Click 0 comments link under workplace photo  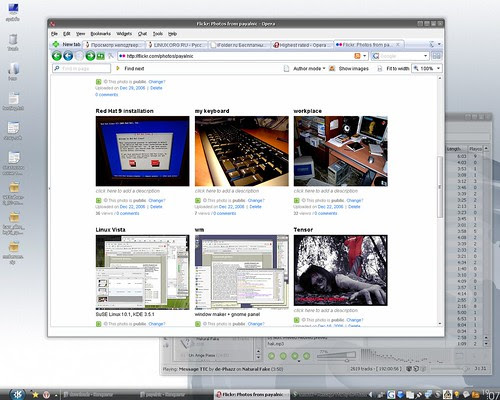click(x=326, y=213)
